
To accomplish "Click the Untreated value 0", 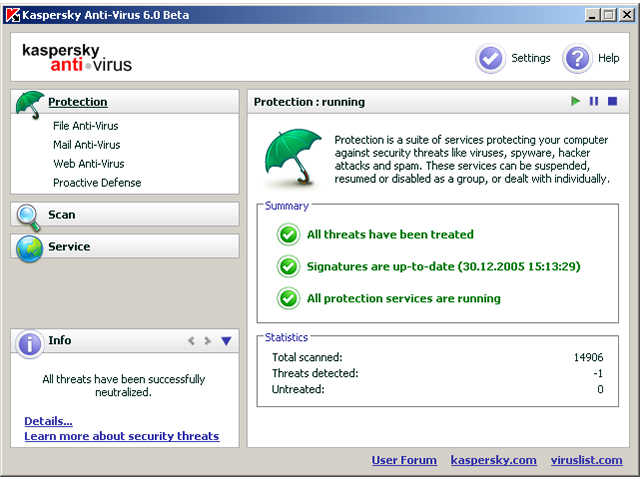I will (x=600, y=389).
